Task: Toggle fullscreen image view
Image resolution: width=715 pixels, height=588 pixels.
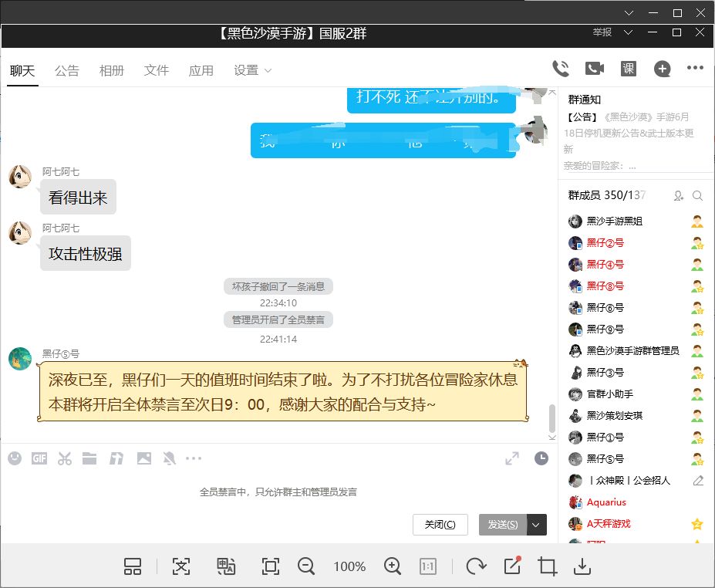Action: 271,566
